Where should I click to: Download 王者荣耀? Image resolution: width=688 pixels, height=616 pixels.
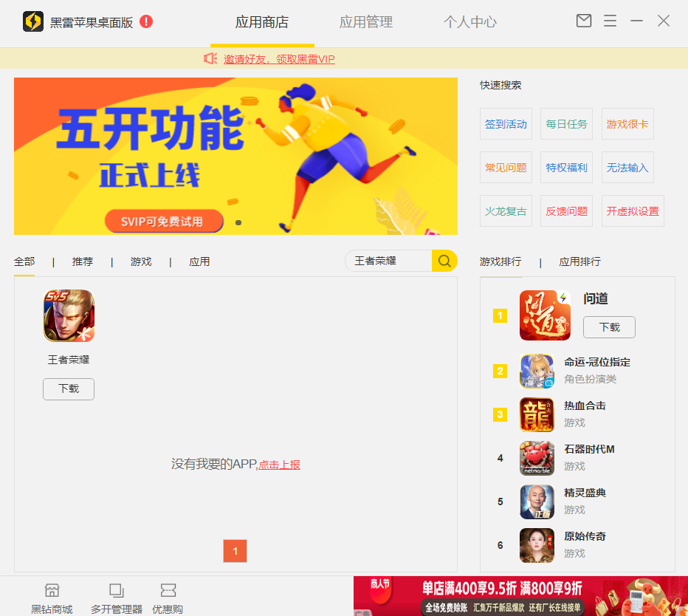click(x=68, y=389)
